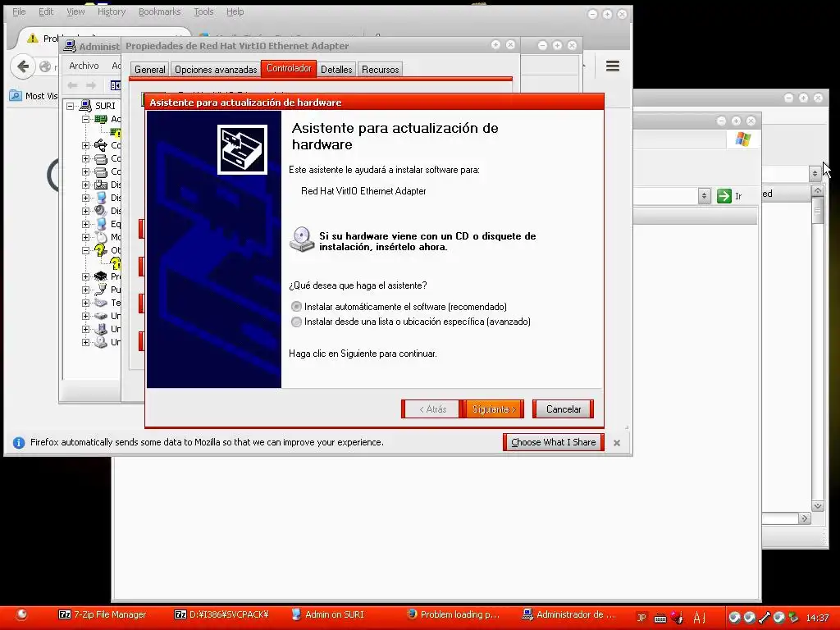Open the Firefox Help menu
This screenshot has width=840, height=630.
point(235,11)
